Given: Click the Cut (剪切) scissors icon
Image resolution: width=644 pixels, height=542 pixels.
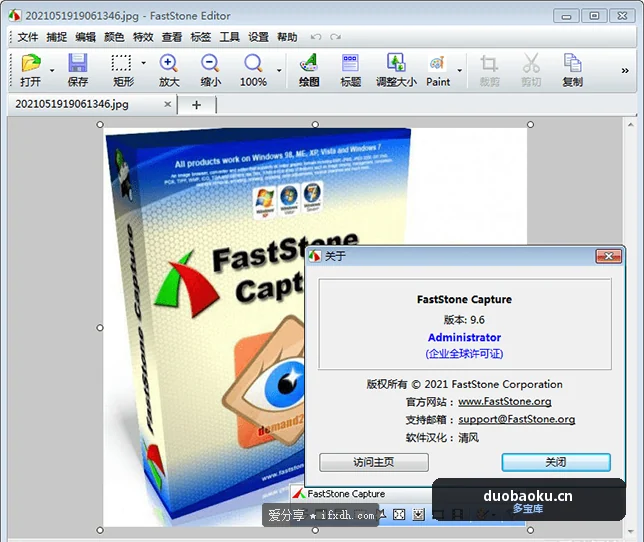Looking at the screenshot, I should click(x=531, y=63).
